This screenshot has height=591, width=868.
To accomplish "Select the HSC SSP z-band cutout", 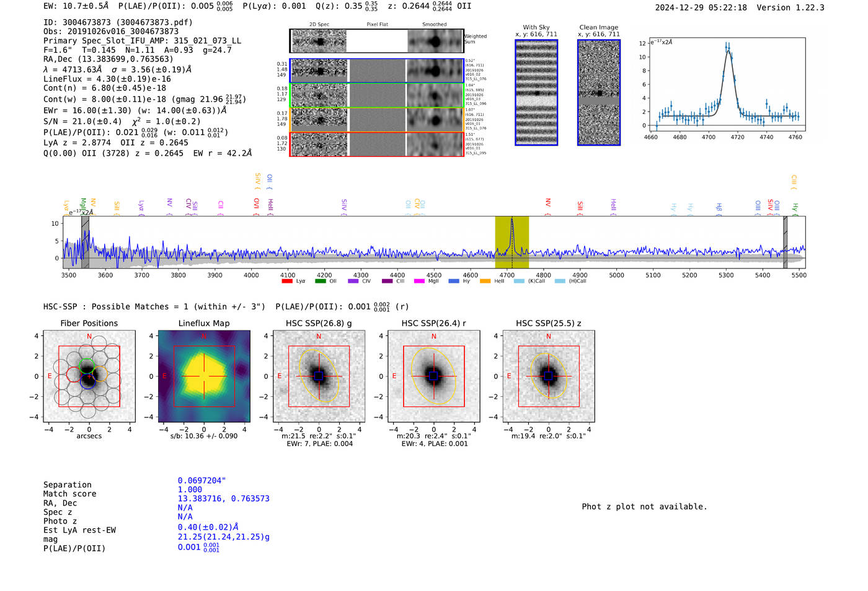I will [549, 376].
